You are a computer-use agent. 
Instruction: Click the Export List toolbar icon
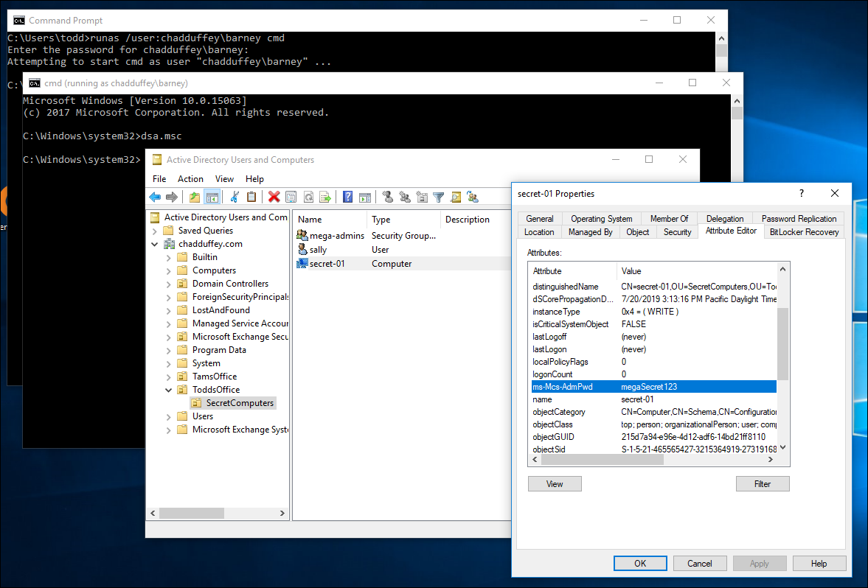(325, 197)
